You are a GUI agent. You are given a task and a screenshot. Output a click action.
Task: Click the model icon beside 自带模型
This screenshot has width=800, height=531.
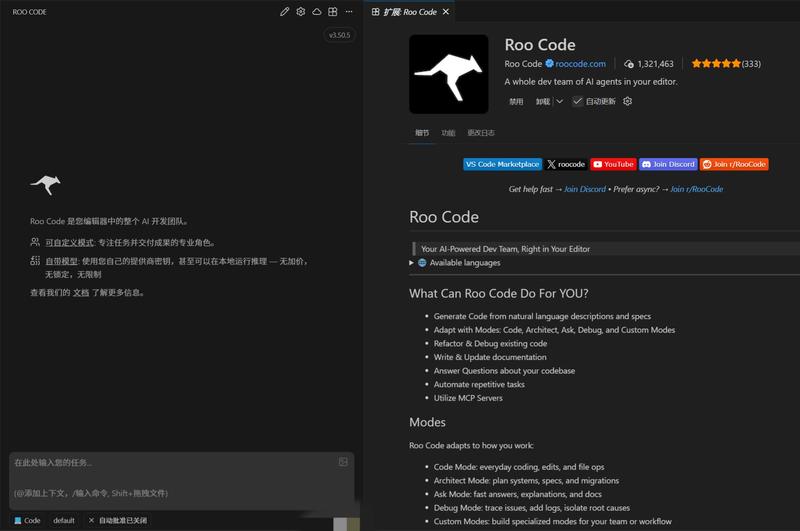[35, 261]
